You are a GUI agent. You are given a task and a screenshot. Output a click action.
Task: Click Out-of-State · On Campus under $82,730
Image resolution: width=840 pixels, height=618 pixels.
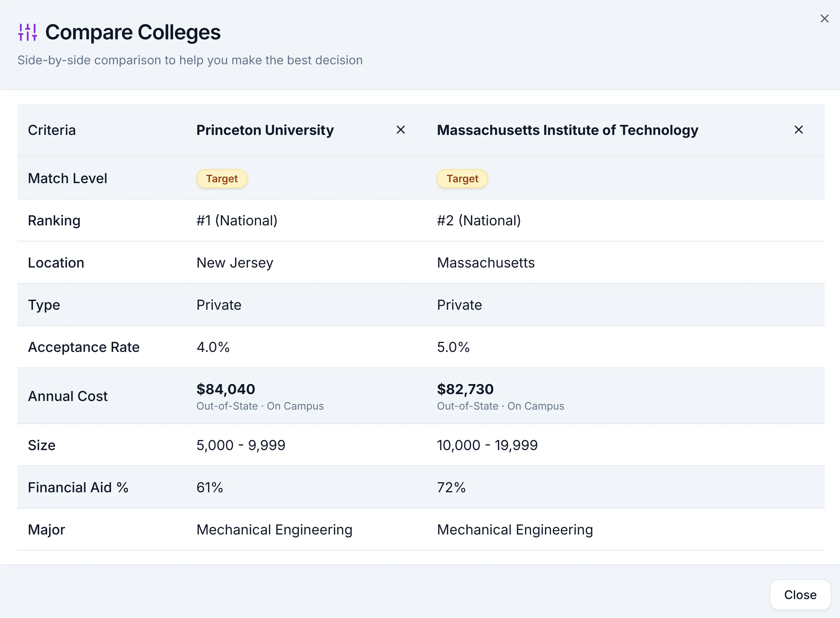501,406
